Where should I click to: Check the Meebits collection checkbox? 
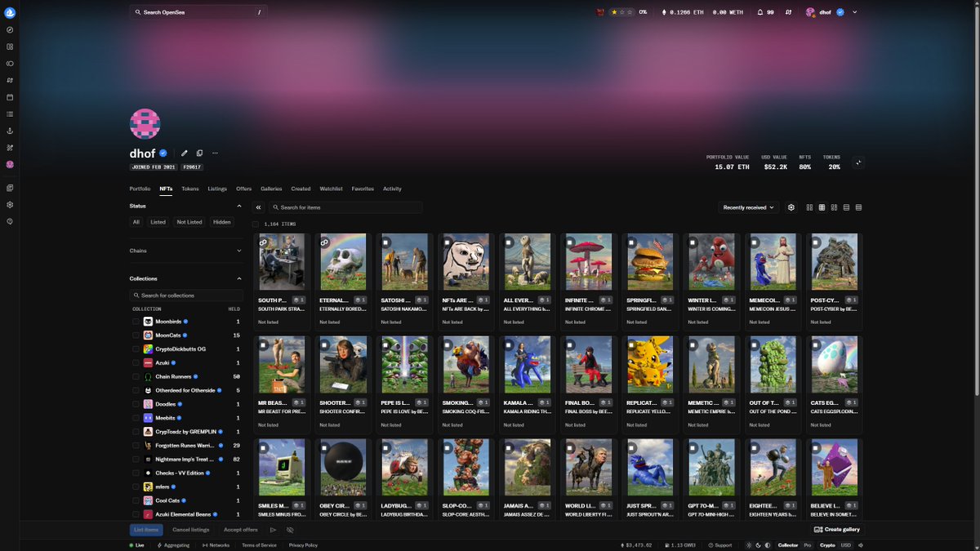tap(136, 418)
